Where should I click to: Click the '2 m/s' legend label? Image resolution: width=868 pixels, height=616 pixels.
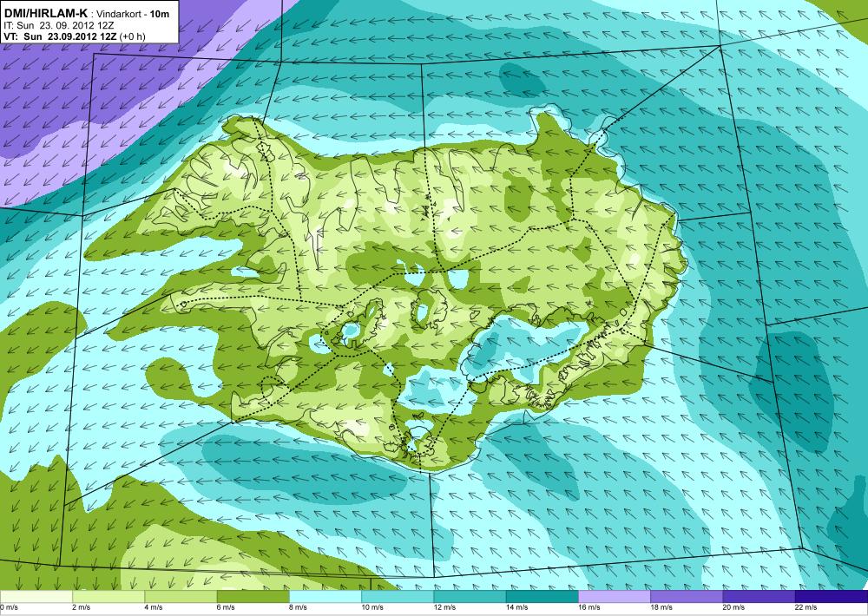[x=82, y=607]
